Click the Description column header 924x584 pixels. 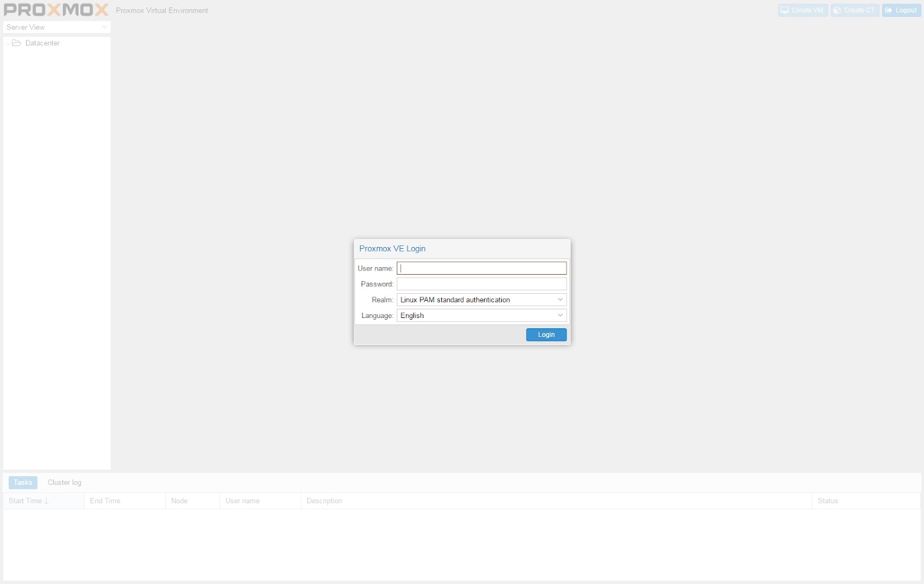557,500
